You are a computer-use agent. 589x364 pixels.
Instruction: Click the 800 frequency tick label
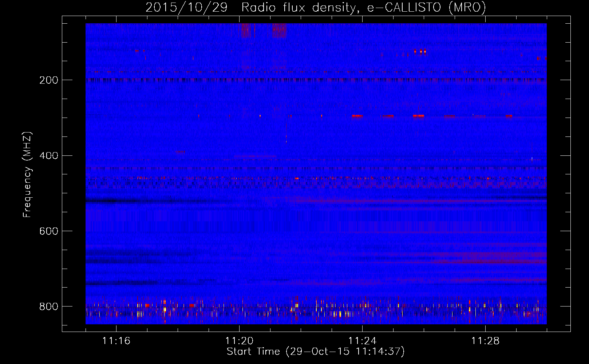[48, 306]
